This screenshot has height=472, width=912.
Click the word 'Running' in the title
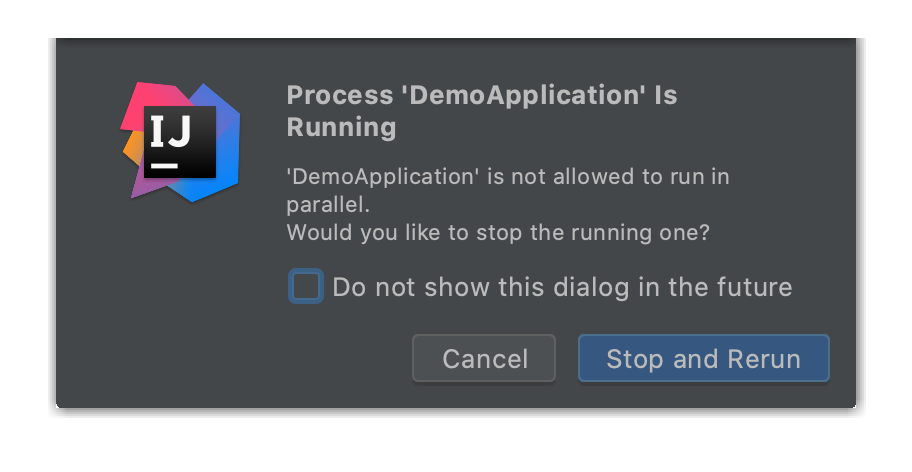pyautogui.click(x=341, y=128)
